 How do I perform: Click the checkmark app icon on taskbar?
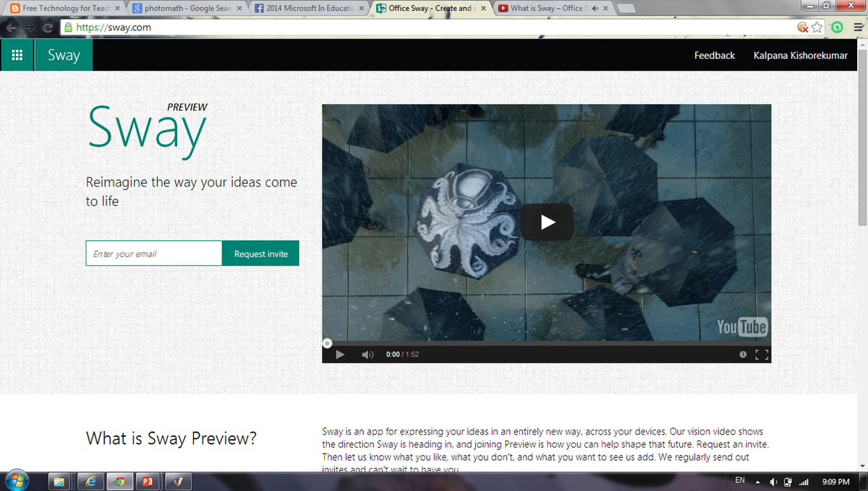click(x=178, y=481)
